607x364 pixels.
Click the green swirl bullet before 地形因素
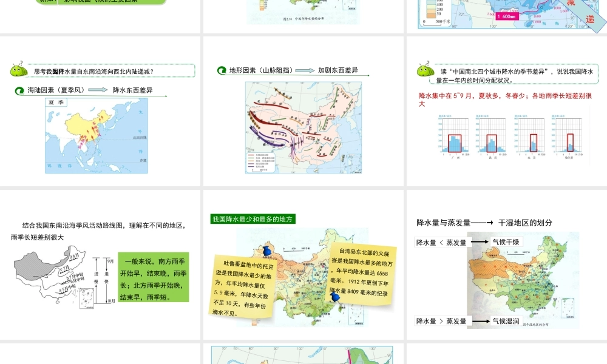(x=222, y=70)
